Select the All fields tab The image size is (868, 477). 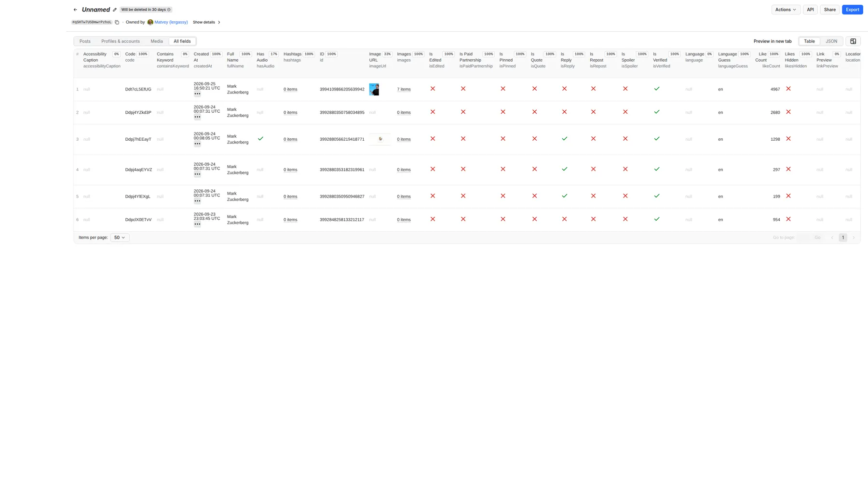[x=182, y=41]
